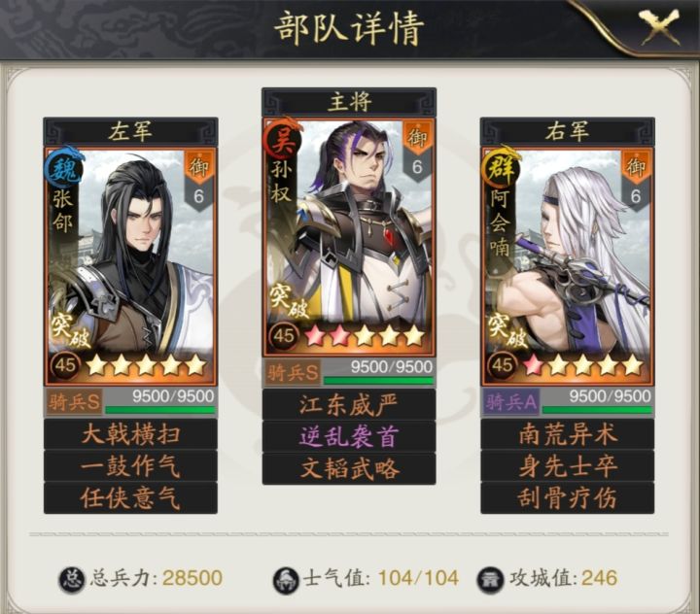Open the 刮骨疗伤 skill details
This screenshot has height=614, width=700.
click(x=568, y=498)
